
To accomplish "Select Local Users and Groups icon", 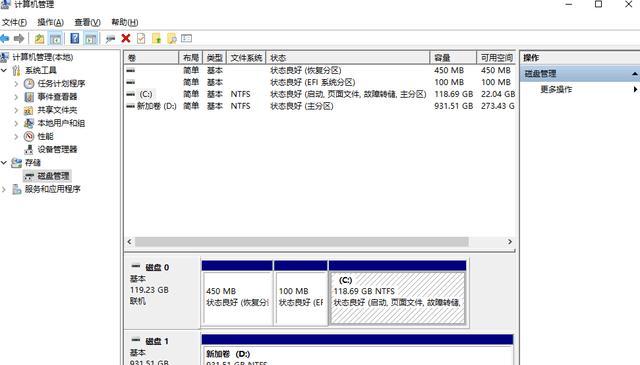I will (x=29, y=123).
